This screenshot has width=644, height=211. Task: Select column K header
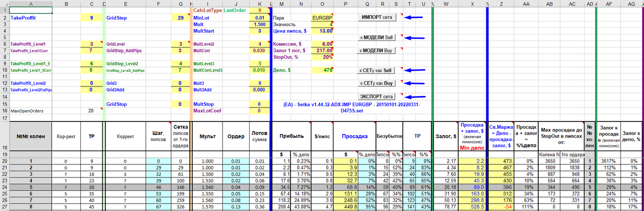click(259, 3)
